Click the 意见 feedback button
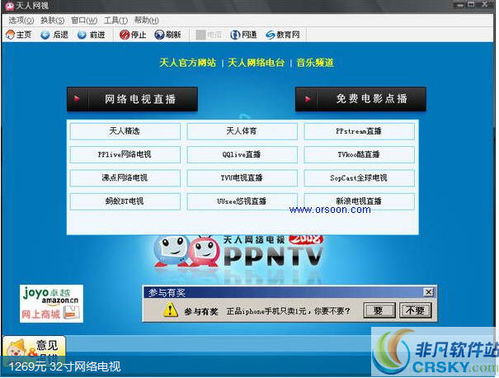The image size is (499, 378). [x=34, y=347]
